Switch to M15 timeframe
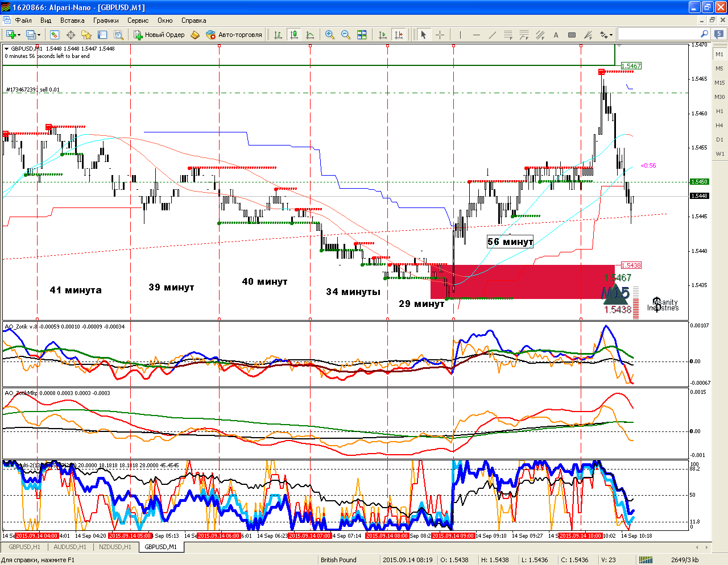The image size is (728, 565). coord(719,83)
